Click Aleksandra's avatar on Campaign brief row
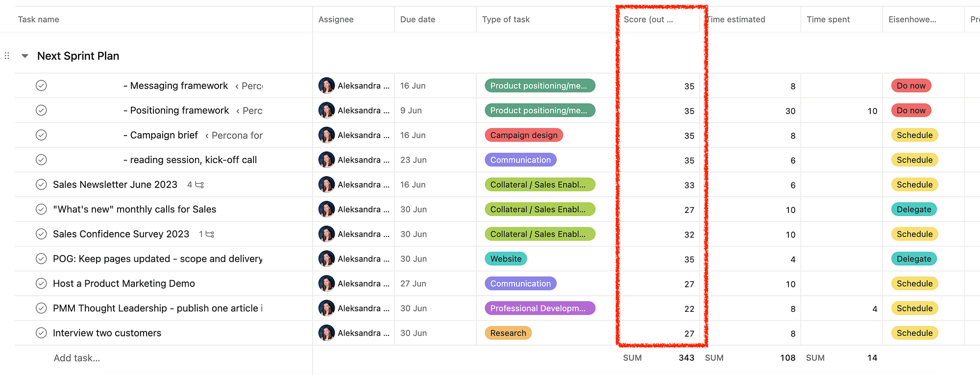This screenshot has width=980, height=375. tap(326, 135)
